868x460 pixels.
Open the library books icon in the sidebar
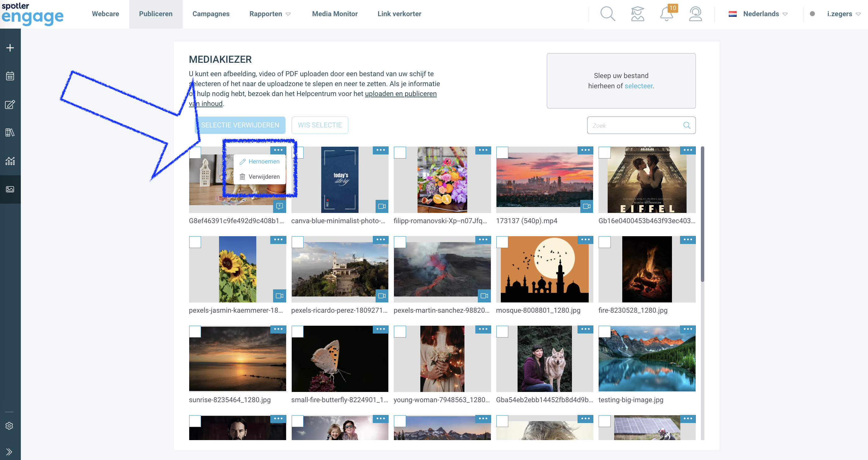pos(10,132)
